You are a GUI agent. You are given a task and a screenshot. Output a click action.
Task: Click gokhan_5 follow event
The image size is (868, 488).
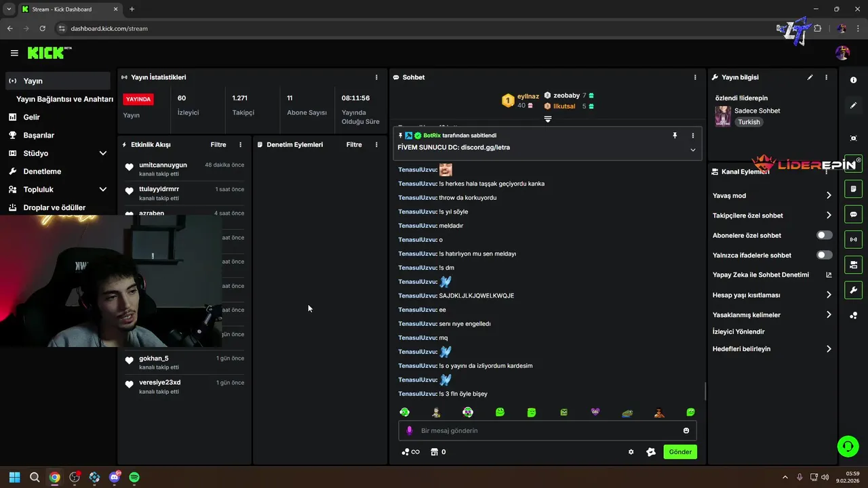184,363
